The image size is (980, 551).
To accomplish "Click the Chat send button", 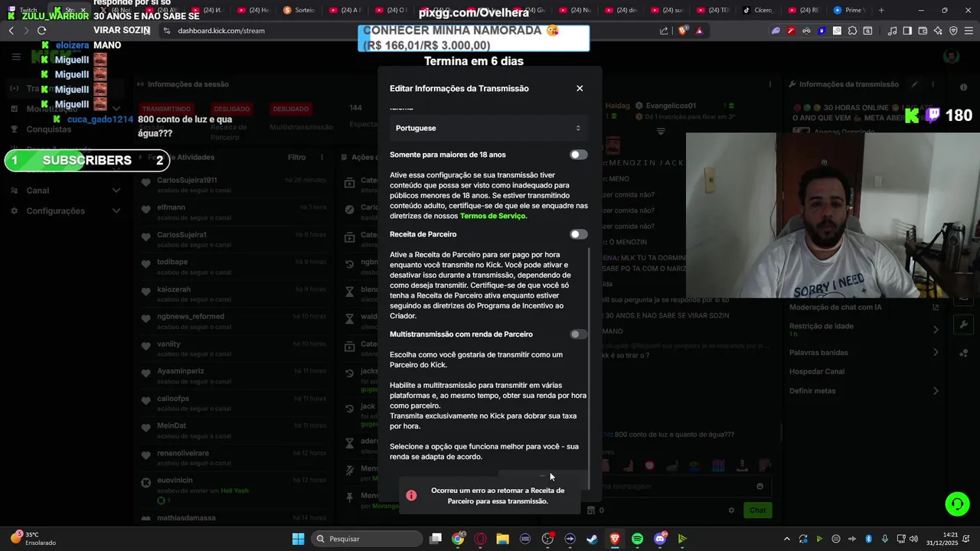I will tap(757, 510).
